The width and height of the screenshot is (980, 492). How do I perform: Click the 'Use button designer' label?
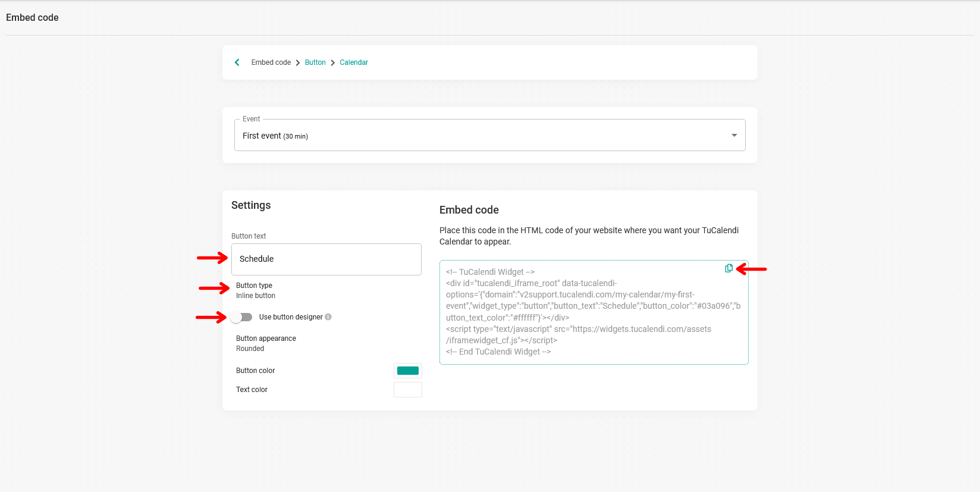pyautogui.click(x=291, y=317)
